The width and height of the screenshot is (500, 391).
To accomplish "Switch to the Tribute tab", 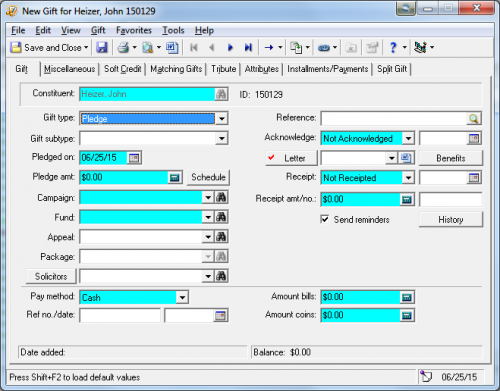I will pos(223,69).
